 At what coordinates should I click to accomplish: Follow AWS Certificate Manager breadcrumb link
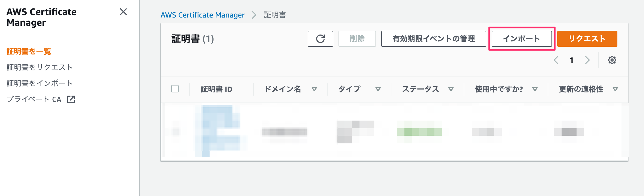pos(203,15)
